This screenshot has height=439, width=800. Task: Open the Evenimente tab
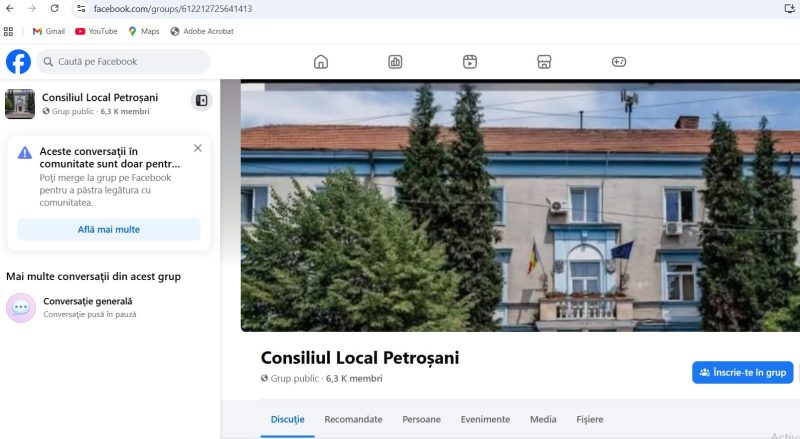485,420
